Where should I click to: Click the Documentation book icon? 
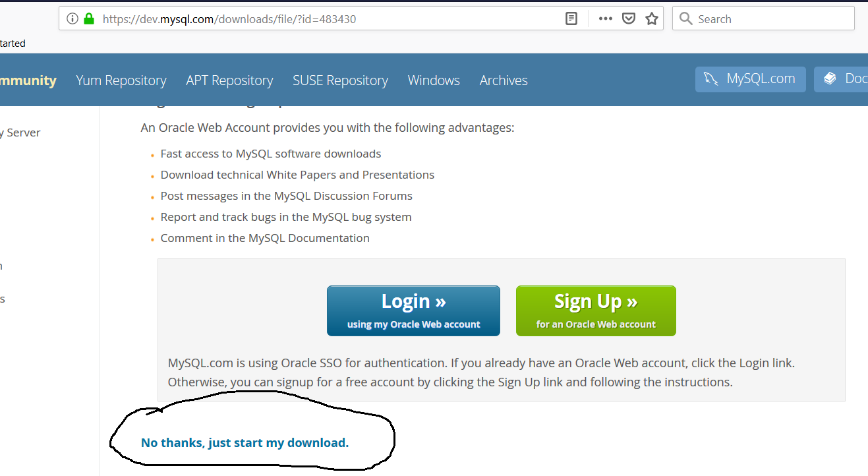click(830, 79)
